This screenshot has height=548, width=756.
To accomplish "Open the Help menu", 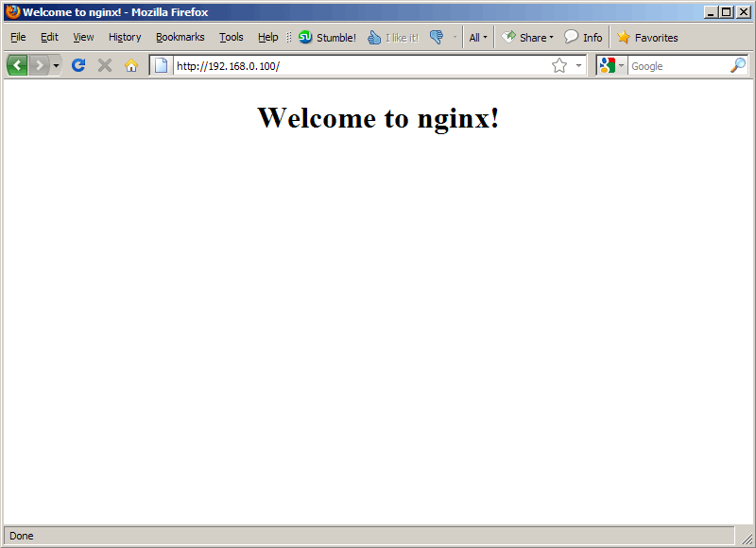I will pyautogui.click(x=268, y=37).
